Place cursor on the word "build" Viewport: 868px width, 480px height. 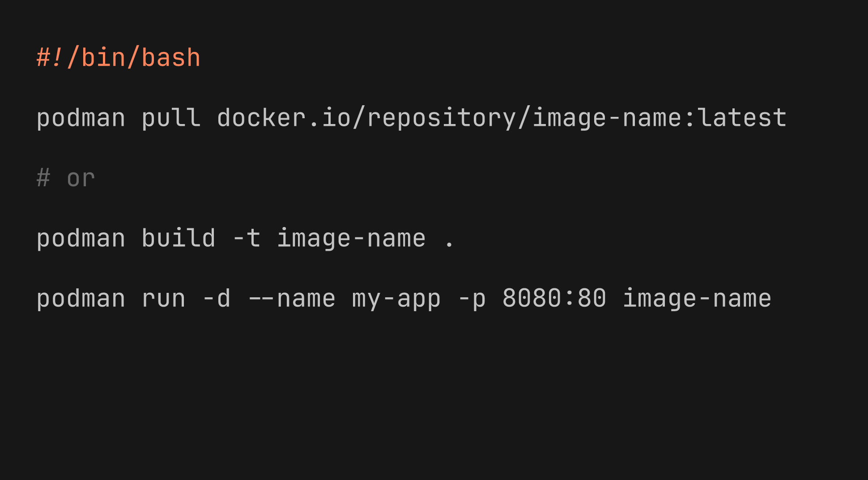tap(179, 239)
